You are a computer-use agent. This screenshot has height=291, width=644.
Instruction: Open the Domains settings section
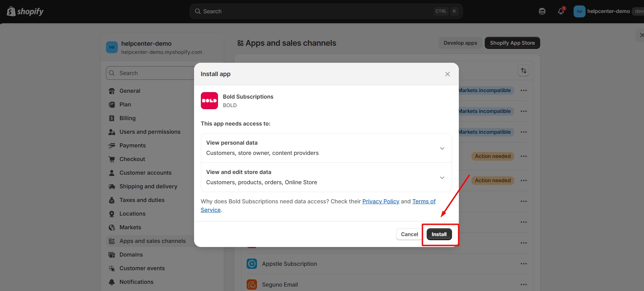click(131, 254)
